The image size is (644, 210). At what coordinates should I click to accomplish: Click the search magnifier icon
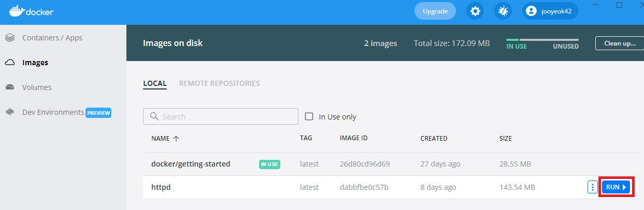pos(153,116)
